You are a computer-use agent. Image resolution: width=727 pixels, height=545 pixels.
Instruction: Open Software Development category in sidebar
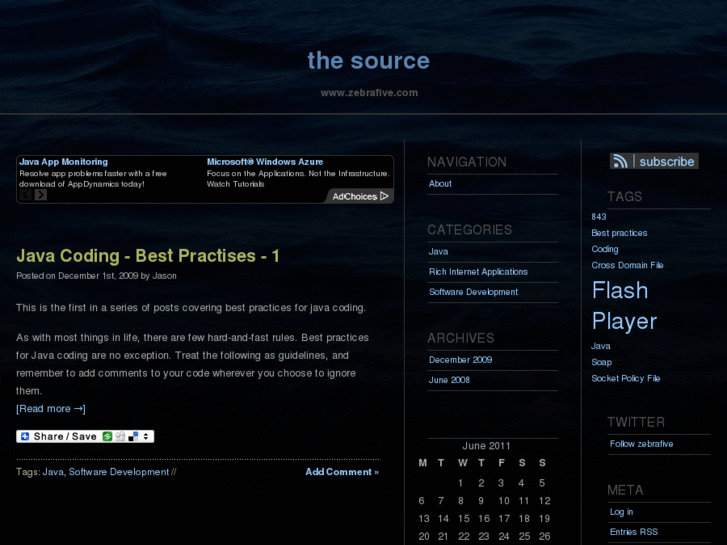coord(473,292)
